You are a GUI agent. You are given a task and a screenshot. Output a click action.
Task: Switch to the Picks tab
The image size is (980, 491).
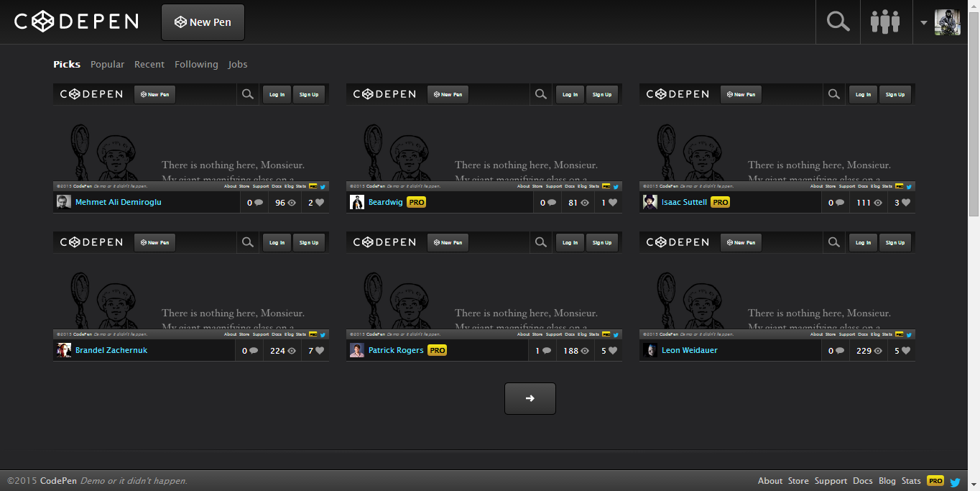coord(67,64)
